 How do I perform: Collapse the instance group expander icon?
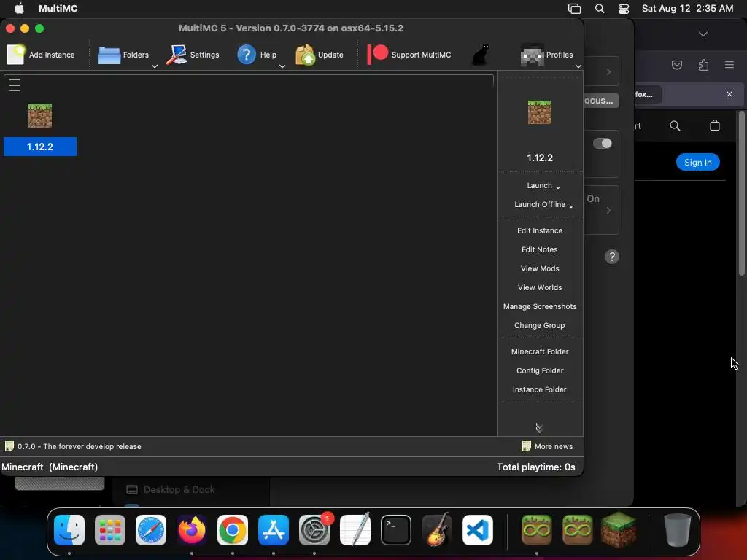click(x=15, y=85)
